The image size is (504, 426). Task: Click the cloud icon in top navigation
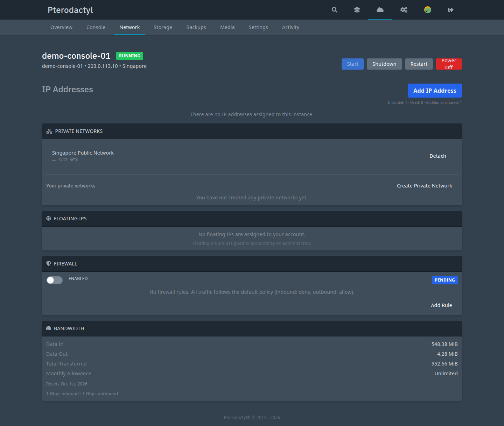[380, 10]
